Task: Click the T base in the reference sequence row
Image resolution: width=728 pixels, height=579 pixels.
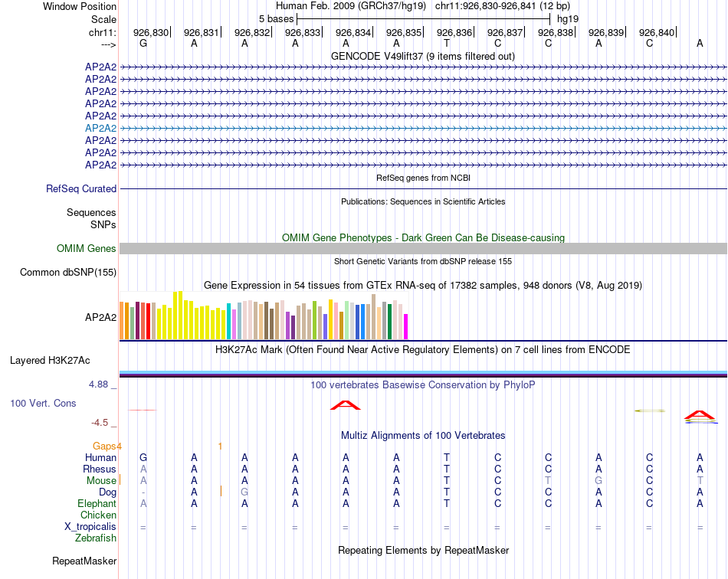Action: pyautogui.click(x=447, y=44)
